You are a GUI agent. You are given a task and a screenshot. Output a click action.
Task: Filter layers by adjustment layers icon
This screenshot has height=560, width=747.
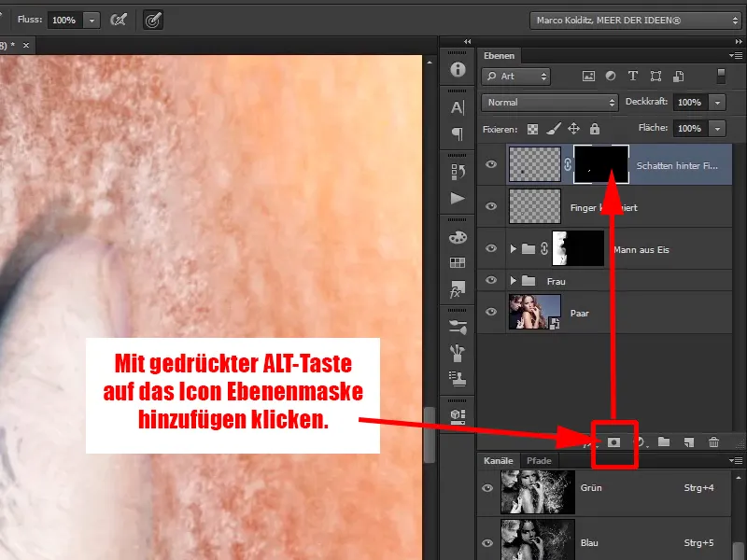tap(611, 77)
